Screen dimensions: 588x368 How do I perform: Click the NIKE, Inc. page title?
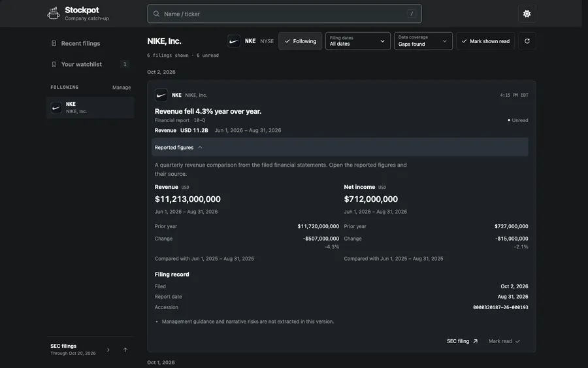coord(164,41)
